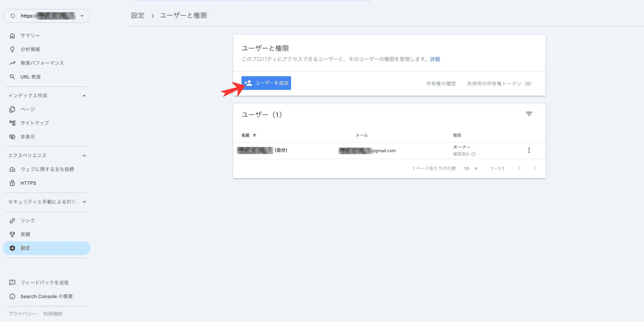Click the ユーザーを追加 button
This screenshot has width=644, height=322.
tap(266, 83)
